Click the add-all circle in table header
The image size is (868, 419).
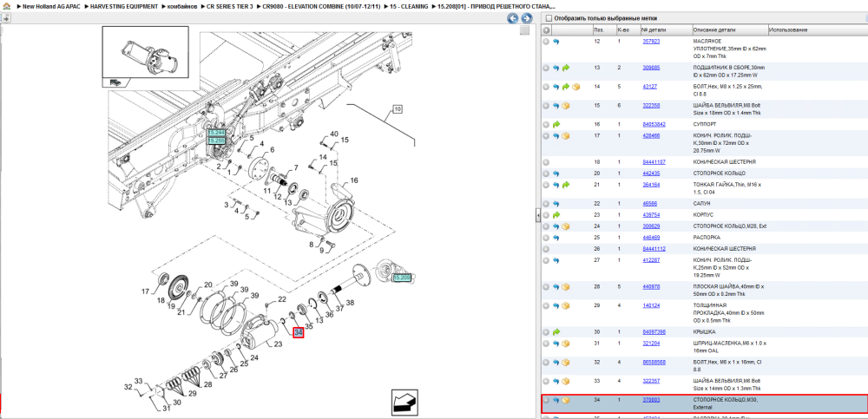pyautogui.click(x=546, y=29)
